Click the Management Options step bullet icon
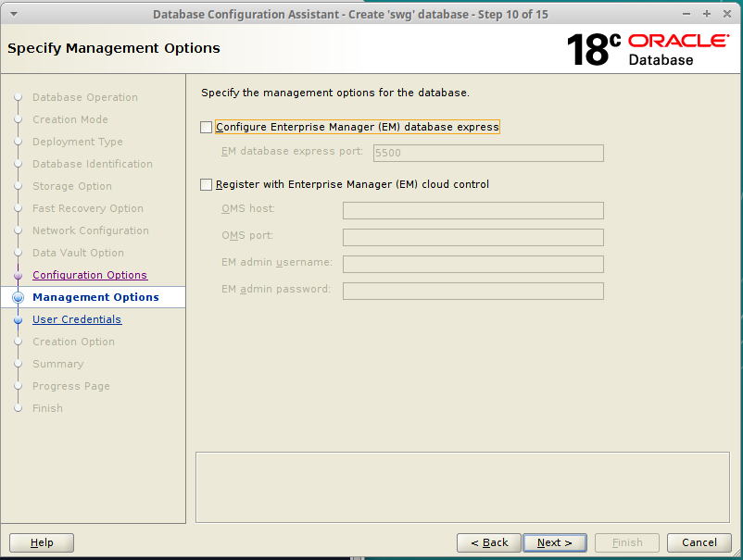743x560 pixels. (18, 297)
